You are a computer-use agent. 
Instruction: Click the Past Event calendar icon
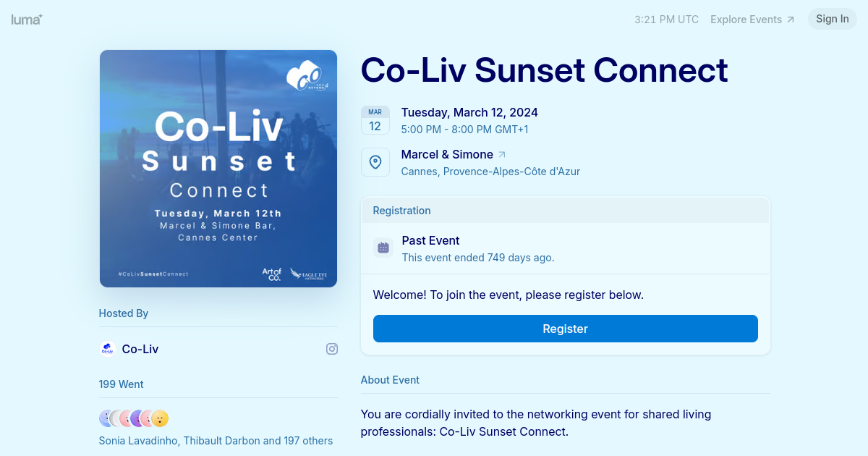click(x=383, y=248)
